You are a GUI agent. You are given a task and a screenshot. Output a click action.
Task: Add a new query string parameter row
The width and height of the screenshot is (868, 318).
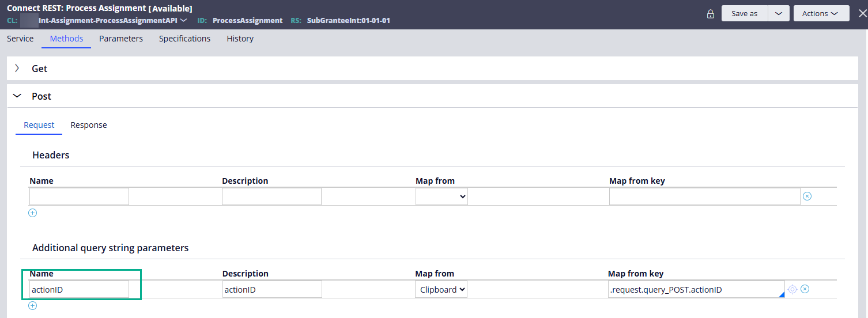[x=33, y=306]
